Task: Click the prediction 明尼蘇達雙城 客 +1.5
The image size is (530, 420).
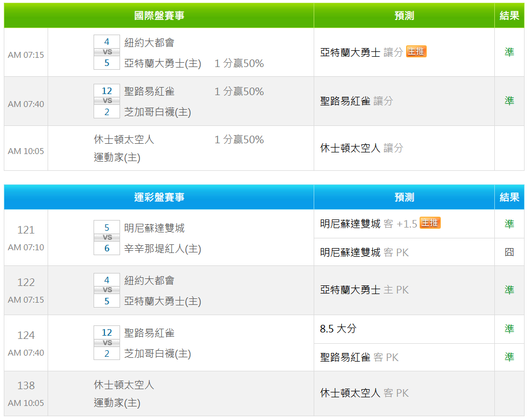Action: [368, 224]
